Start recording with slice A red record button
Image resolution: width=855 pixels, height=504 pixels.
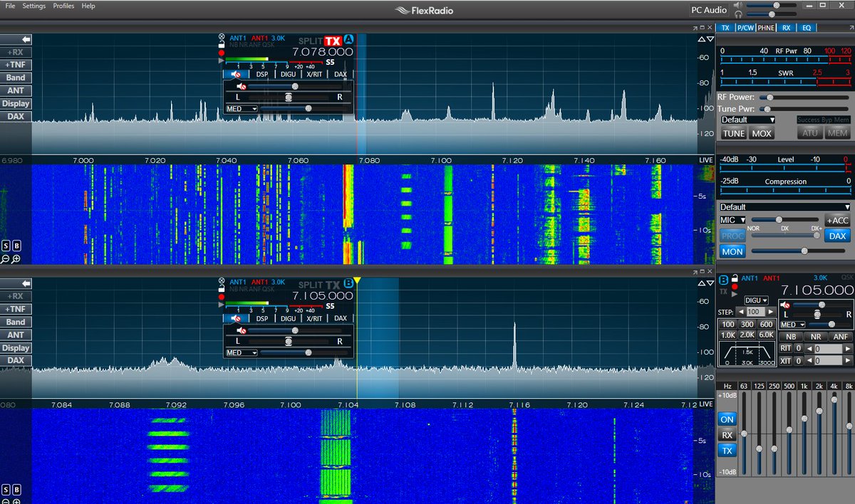222,53
